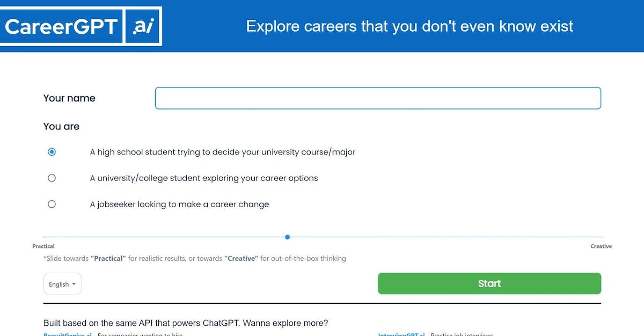
Task: Click the small Creative label under the slider
Action: click(x=601, y=246)
